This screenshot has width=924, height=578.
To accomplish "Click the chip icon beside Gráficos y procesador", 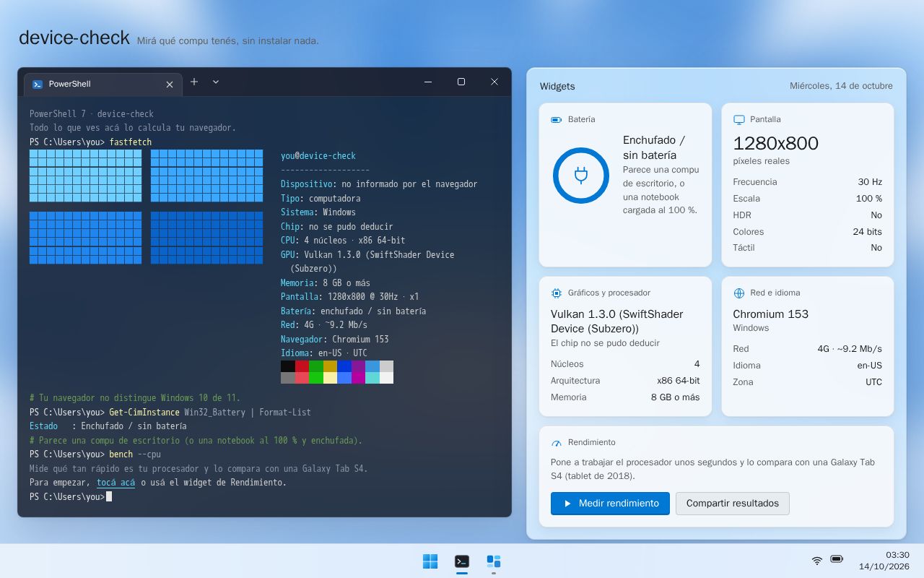I will (557, 293).
